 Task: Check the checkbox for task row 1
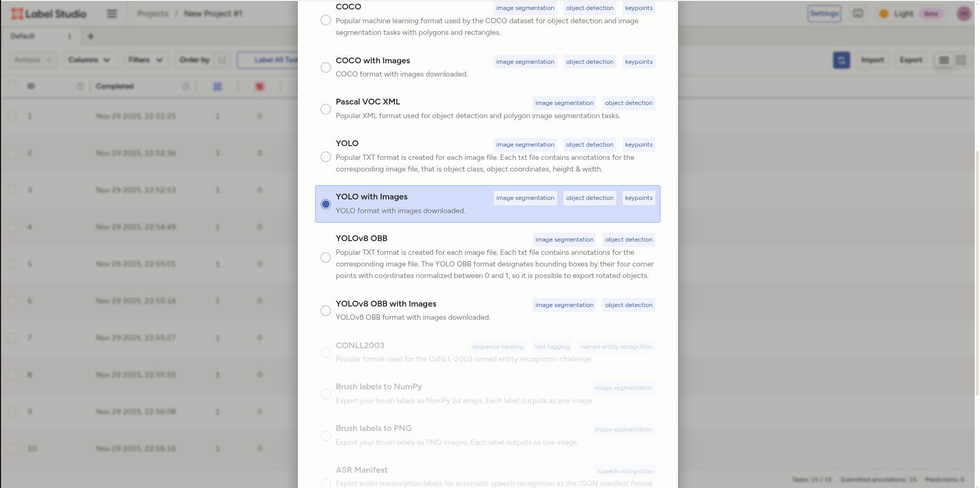pyautogui.click(x=12, y=116)
